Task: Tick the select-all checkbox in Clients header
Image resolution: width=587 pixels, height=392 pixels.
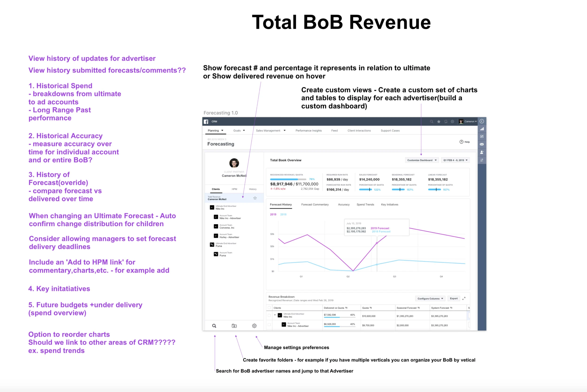Action: tap(269, 308)
